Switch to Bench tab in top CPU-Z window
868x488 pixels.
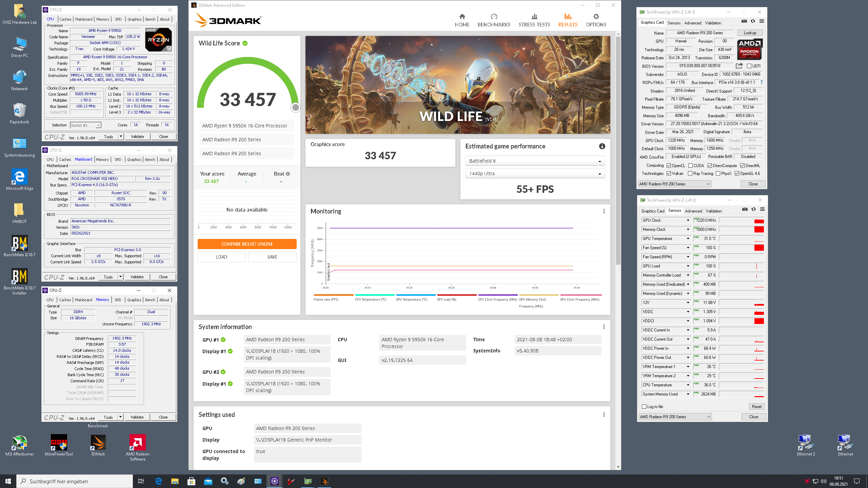pyautogui.click(x=151, y=19)
